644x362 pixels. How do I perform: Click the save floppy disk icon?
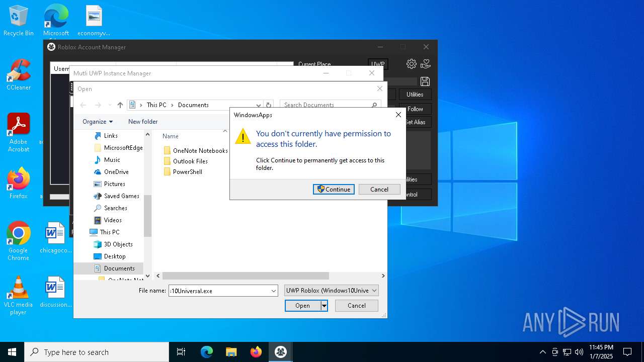425,81
